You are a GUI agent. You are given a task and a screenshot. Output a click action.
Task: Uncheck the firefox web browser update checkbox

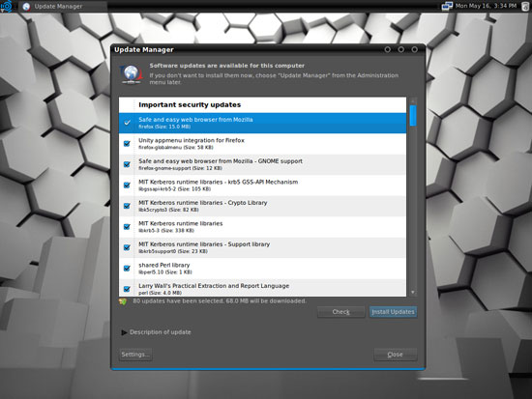click(x=128, y=123)
